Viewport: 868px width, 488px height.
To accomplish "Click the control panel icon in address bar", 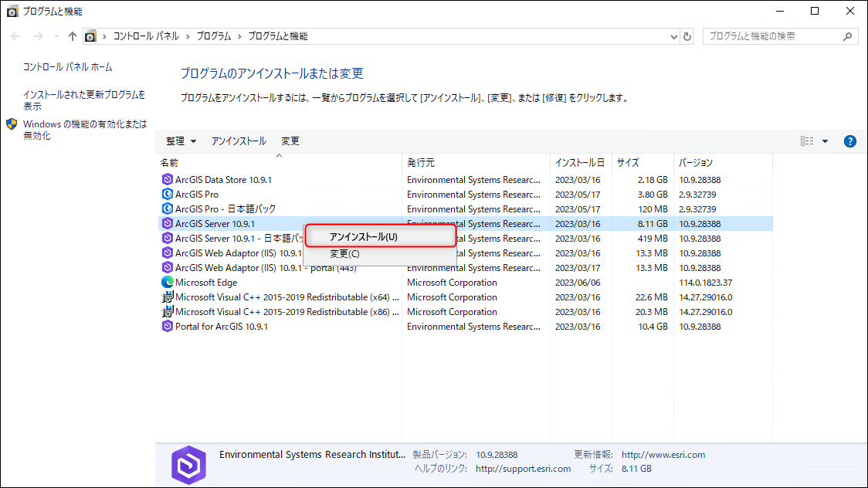I will click(x=90, y=36).
